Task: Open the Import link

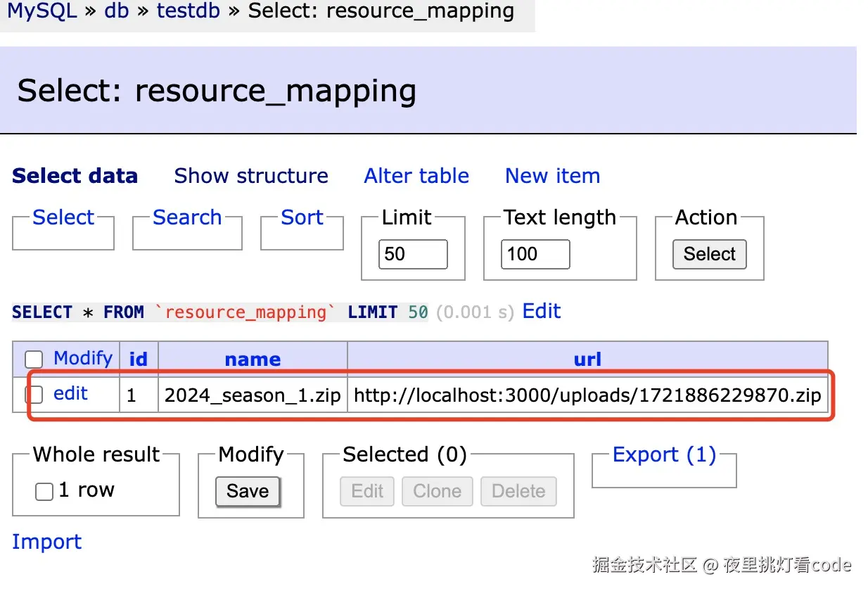Action: tap(46, 542)
